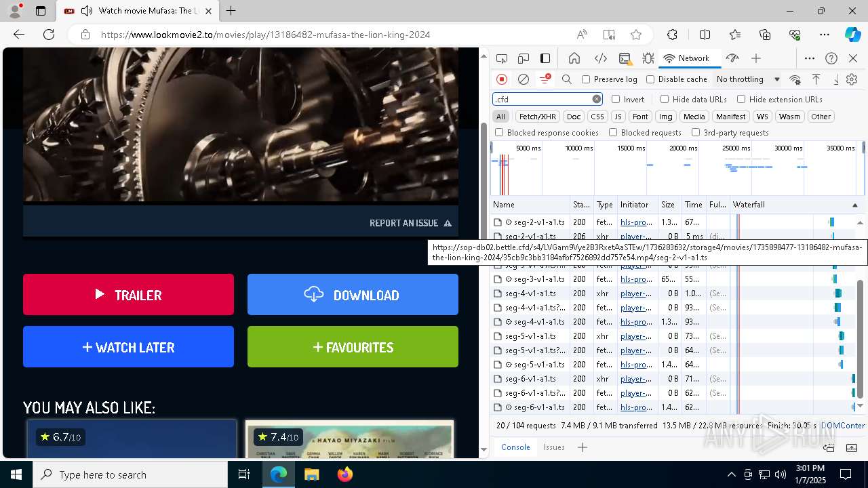Open DevTools help question mark
This screenshot has width=868, height=488.
pyautogui.click(x=831, y=58)
